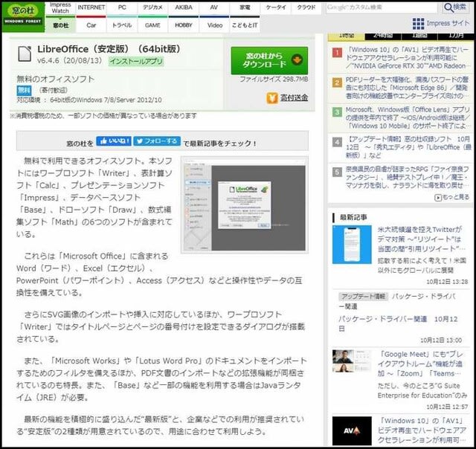Viewport: 476px width, 449px height.
Task: Select the 1週間 ranking tab
Action: pos(419,36)
